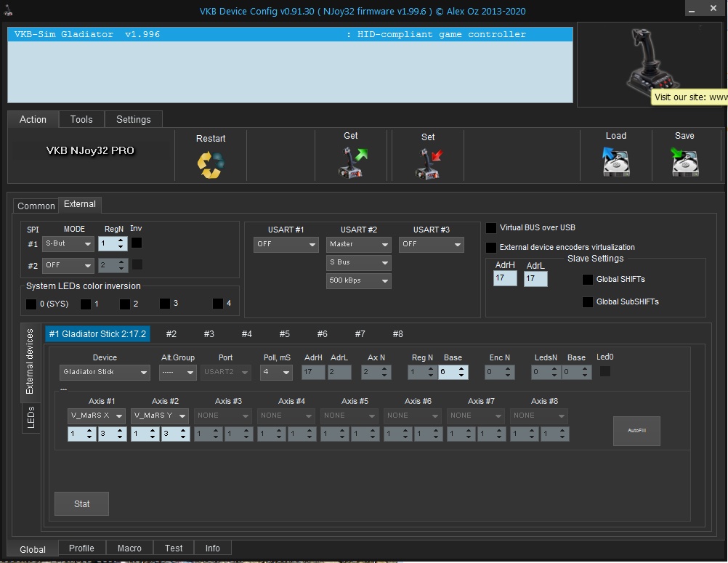Screen dimensions: 728x563
Task: Open the S Bus dropdown
Action: coord(358,262)
